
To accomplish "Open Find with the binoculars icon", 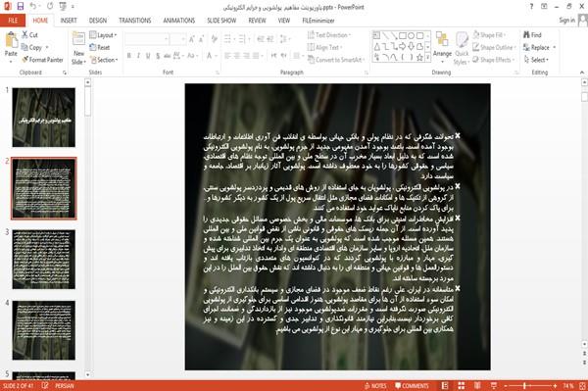I will (x=526, y=35).
